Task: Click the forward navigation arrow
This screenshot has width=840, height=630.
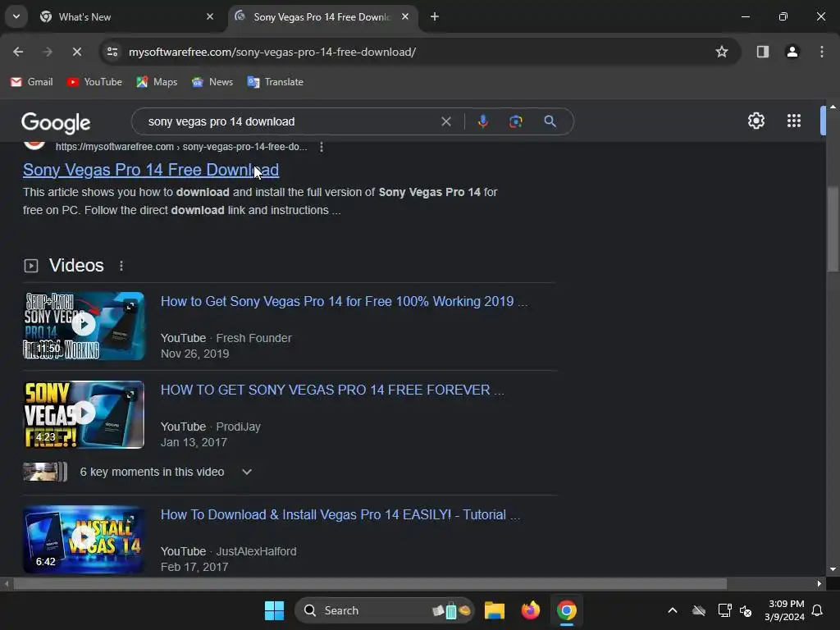Action: pyautogui.click(x=47, y=52)
